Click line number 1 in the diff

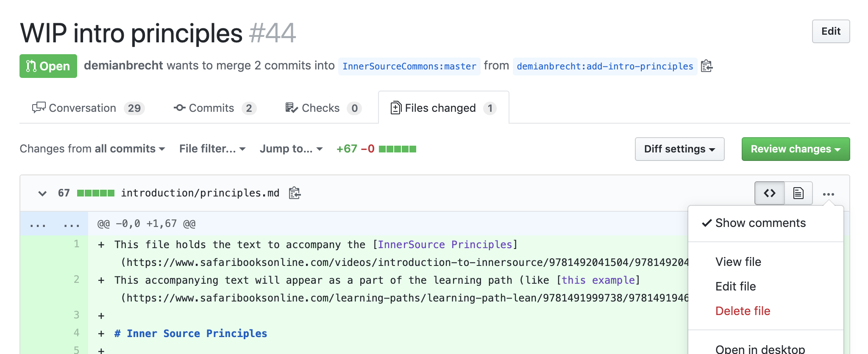click(76, 244)
